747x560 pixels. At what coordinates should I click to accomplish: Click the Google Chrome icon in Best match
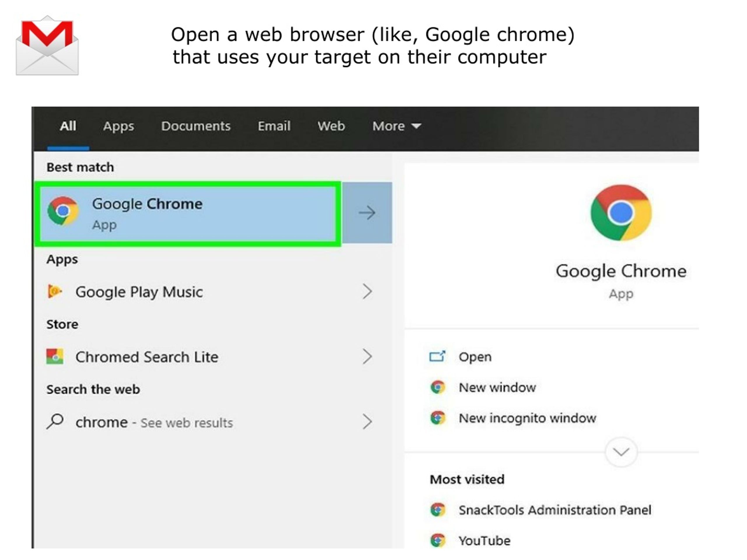coord(63,211)
